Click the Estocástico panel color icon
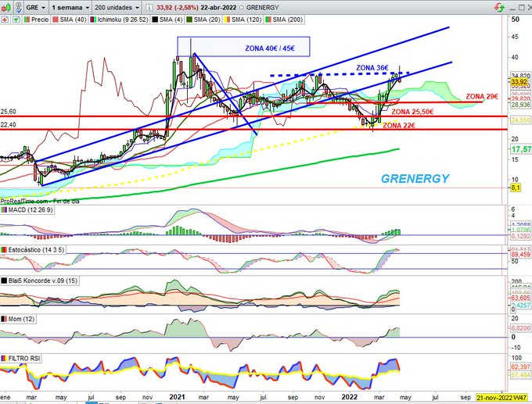 click(4, 250)
